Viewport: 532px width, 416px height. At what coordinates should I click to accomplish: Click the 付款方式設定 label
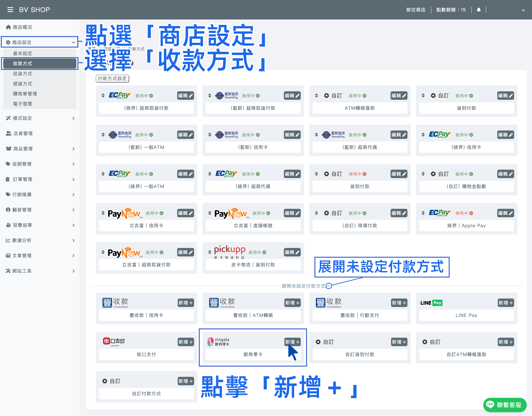[112, 78]
